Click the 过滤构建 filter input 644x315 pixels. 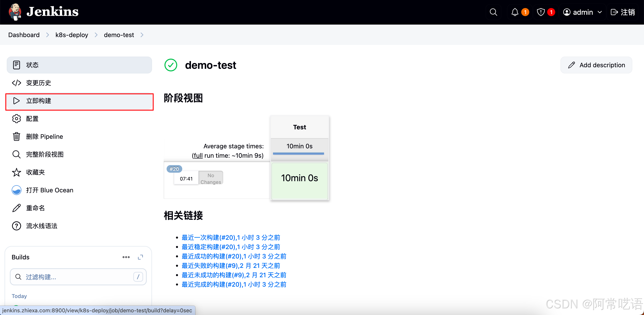pos(75,277)
